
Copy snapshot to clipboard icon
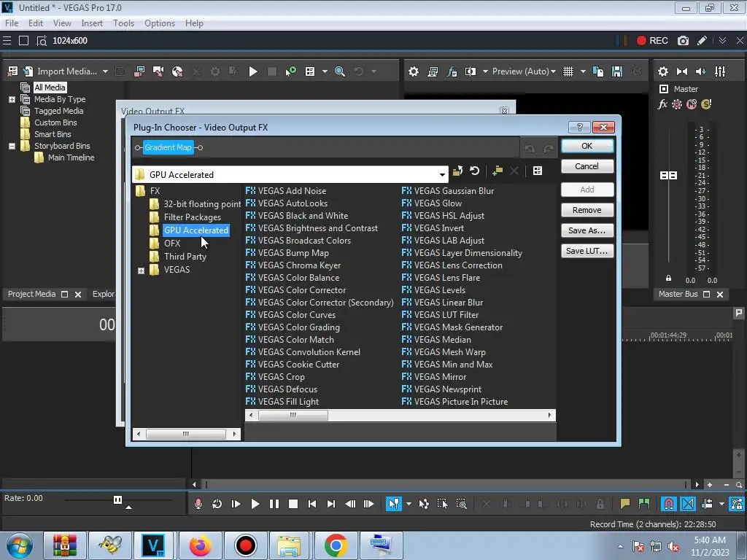click(598, 71)
